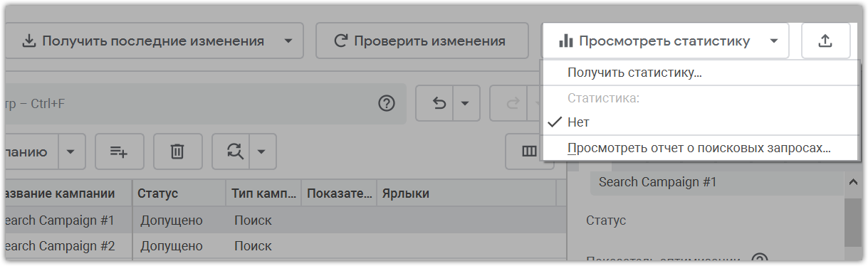Click the replace text search icon
This screenshot has width=868, height=266.
click(235, 151)
